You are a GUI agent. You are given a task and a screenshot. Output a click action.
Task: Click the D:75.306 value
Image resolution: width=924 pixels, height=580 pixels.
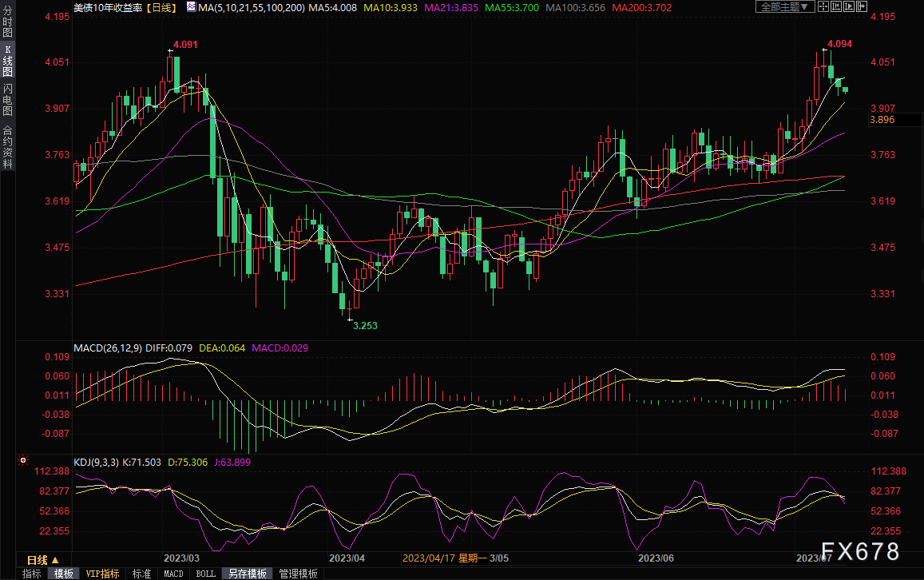point(188,462)
